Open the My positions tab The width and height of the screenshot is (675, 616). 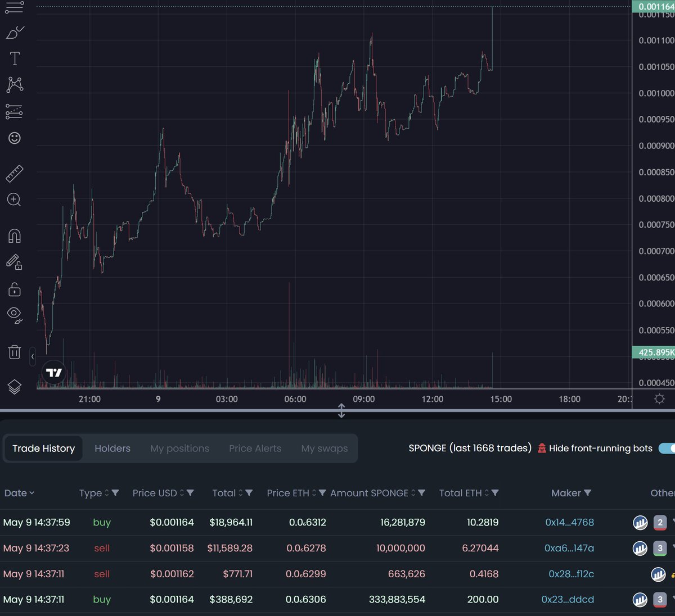[x=179, y=449]
